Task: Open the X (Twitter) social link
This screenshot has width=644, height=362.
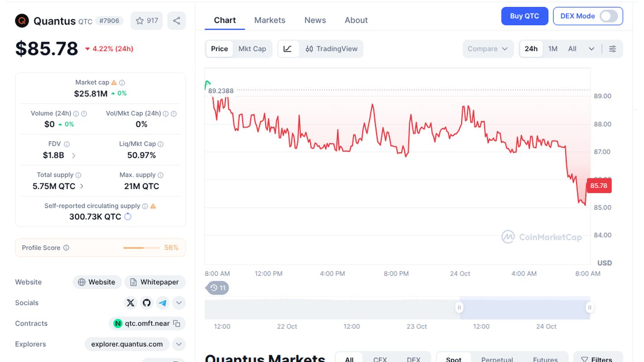Action: click(130, 303)
